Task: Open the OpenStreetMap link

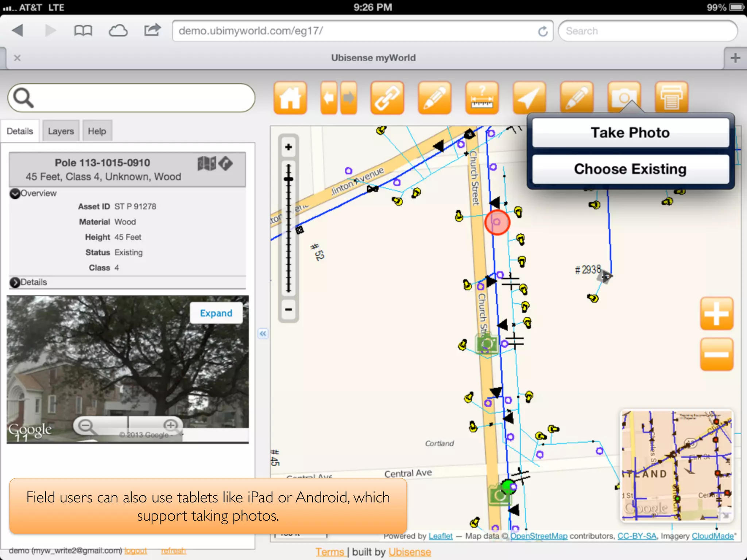Action: pyautogui.click(x=539, y=536)
